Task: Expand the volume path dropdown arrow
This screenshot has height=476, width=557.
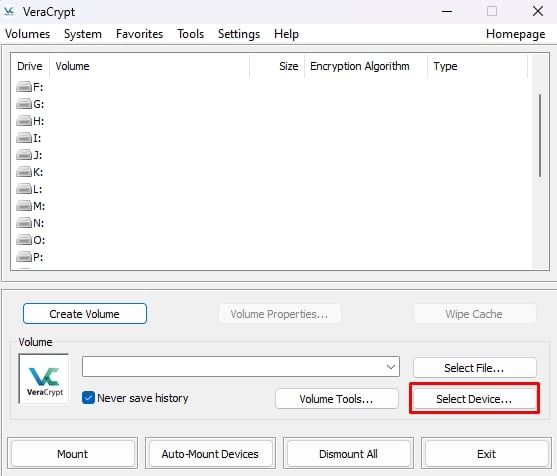Action: click(391, 367)
